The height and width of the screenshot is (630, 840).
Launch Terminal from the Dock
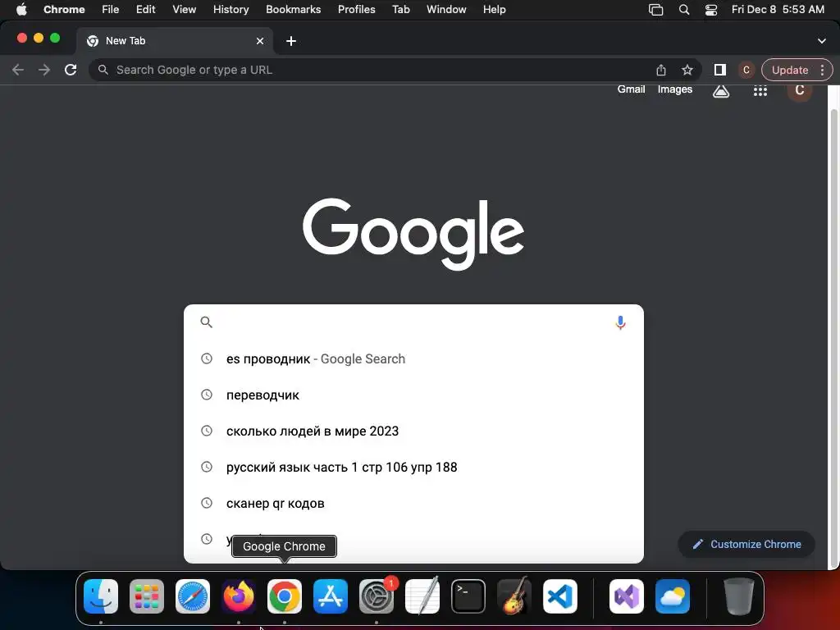tap(468, 596)
